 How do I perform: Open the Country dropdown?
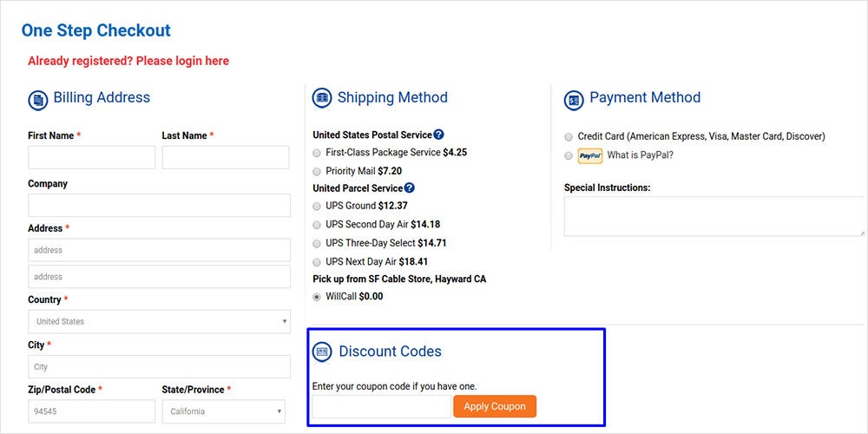coord(160,322)
